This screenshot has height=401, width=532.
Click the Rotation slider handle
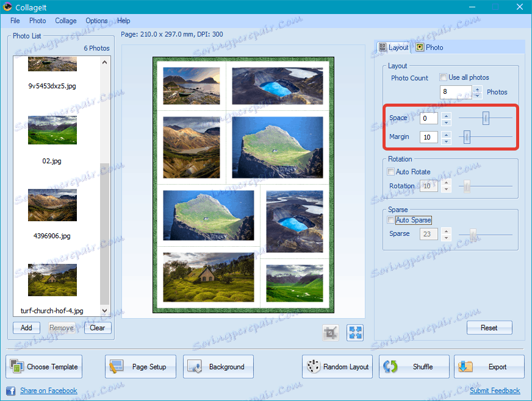point(467,186)
